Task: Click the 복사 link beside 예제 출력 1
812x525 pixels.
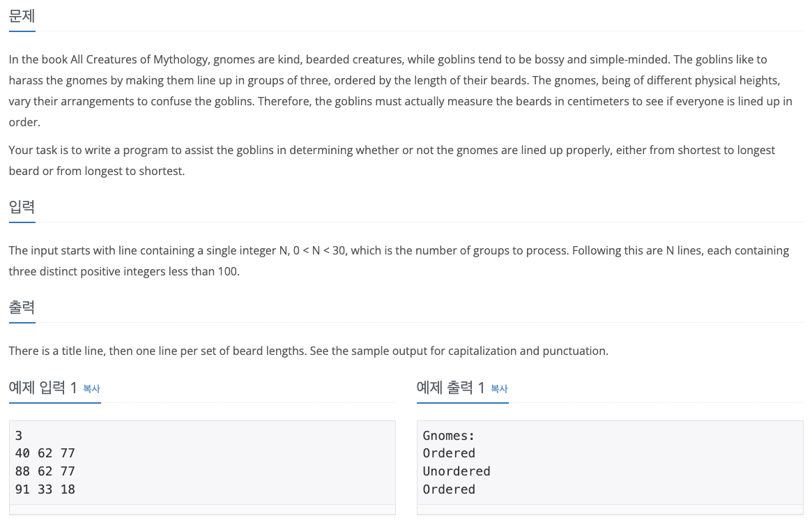Action: pyautogui.click(x=499, y=389)
